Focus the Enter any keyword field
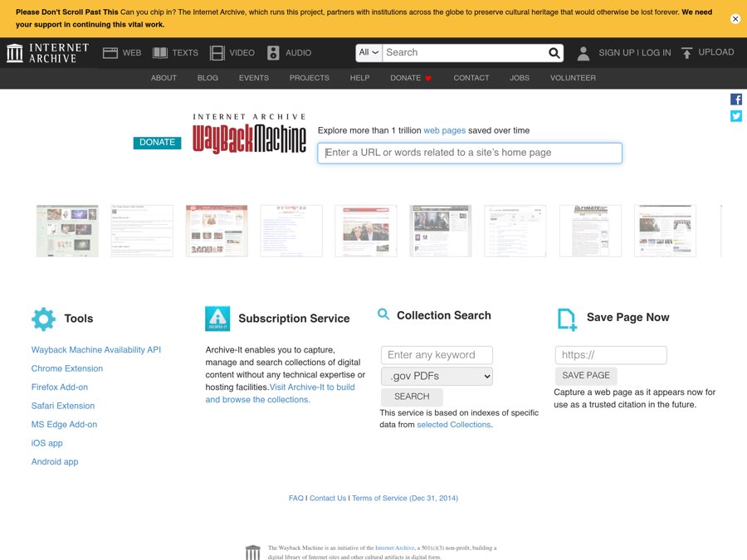This screenshot has width=747, height=560. (437, 355)
